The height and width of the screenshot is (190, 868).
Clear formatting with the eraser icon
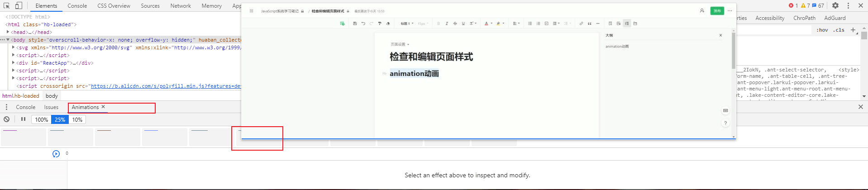(388, 24)
